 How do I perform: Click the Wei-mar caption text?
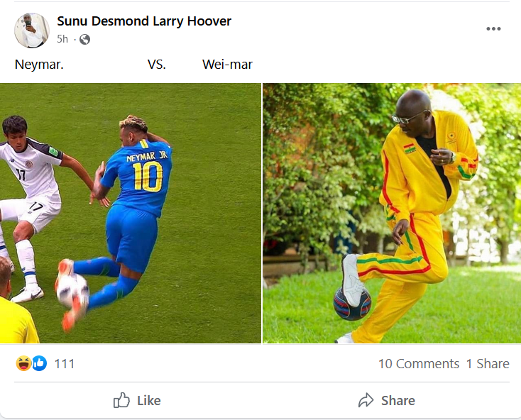(x=228, y=65)
